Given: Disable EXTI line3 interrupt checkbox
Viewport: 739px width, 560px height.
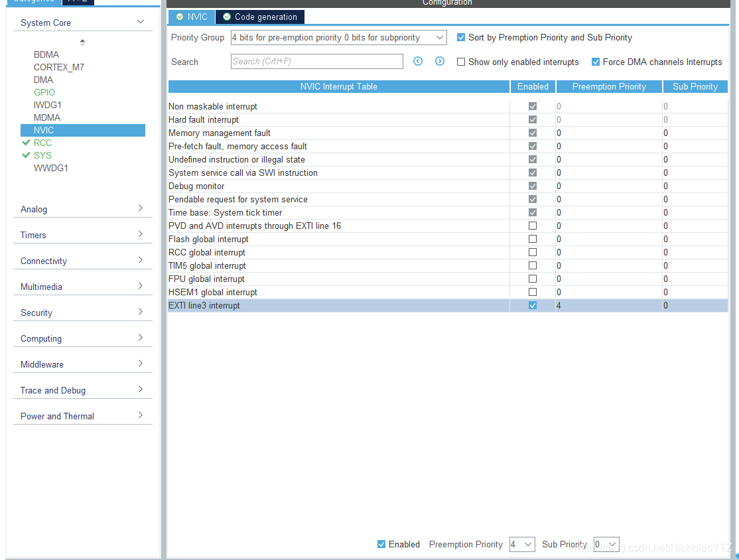Looking at the screenshot, I should pos(533,305).
